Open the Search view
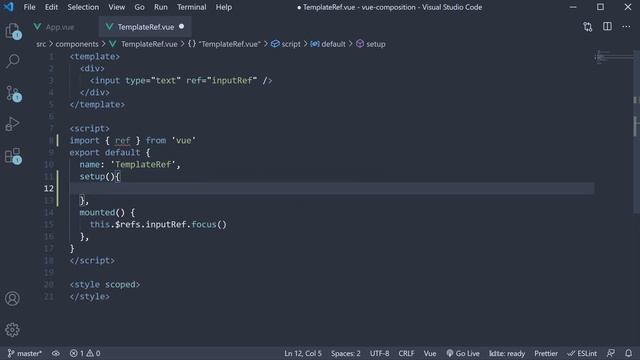Viewport: 640px width, 360px height. (13, 61)
